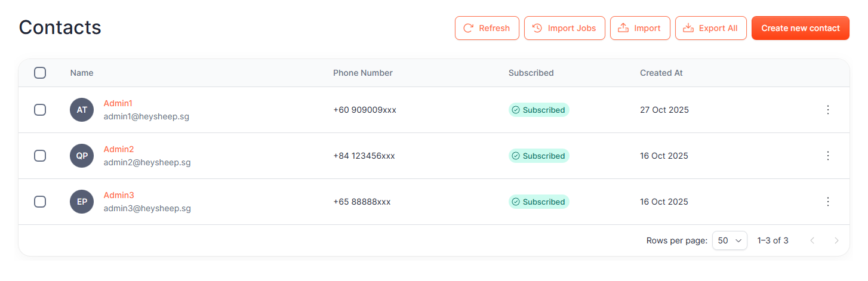This screenshot has width=868, height=281.
Task: Click Create new contact button
Action: [800, 28]
